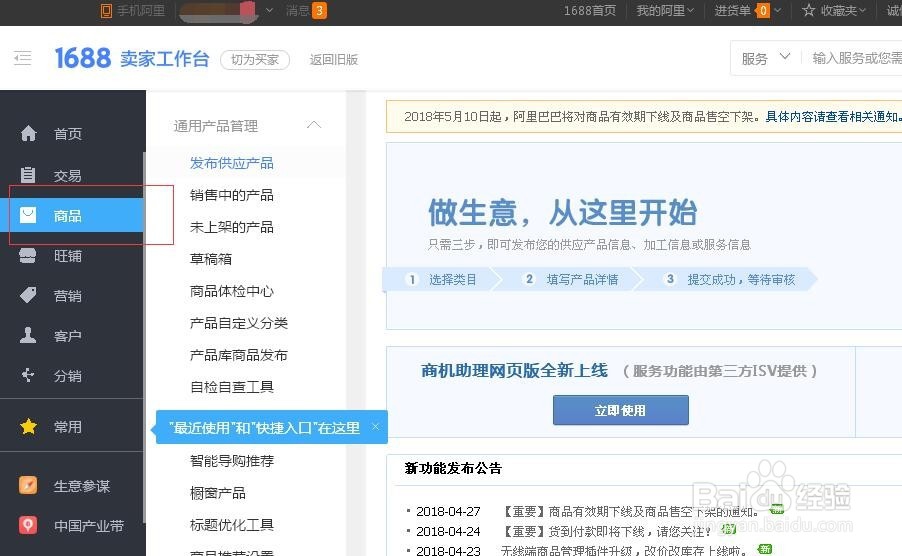Open the 中国产业带 location pin icon
This screenshot has width=902, height=556.
28,525
